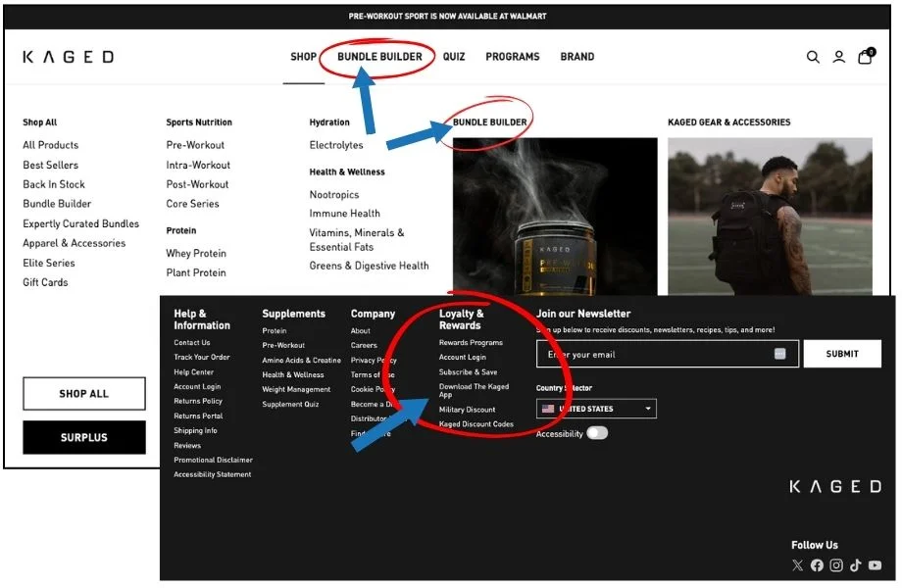Click the KAGED logo in top left
The width and height of the screenshot is (902, 588).
[67, 56]
